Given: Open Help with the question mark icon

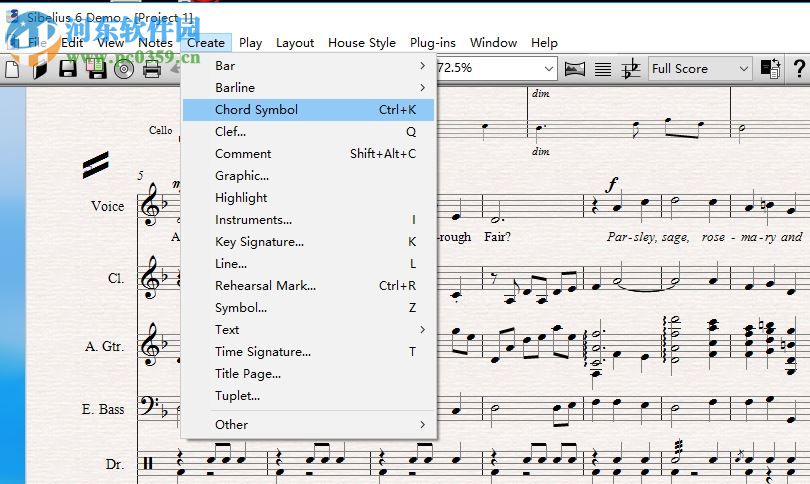Looking at the screenshot, I should pos(799,69).
